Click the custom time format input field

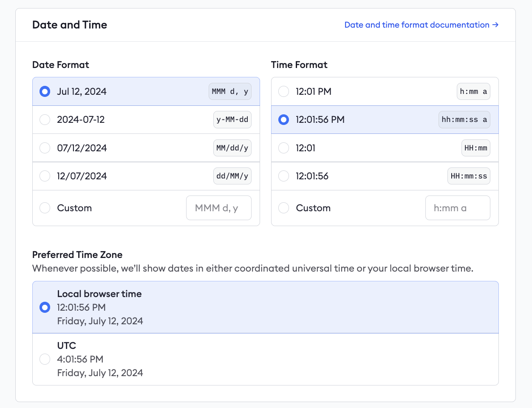tap(457, 208)
